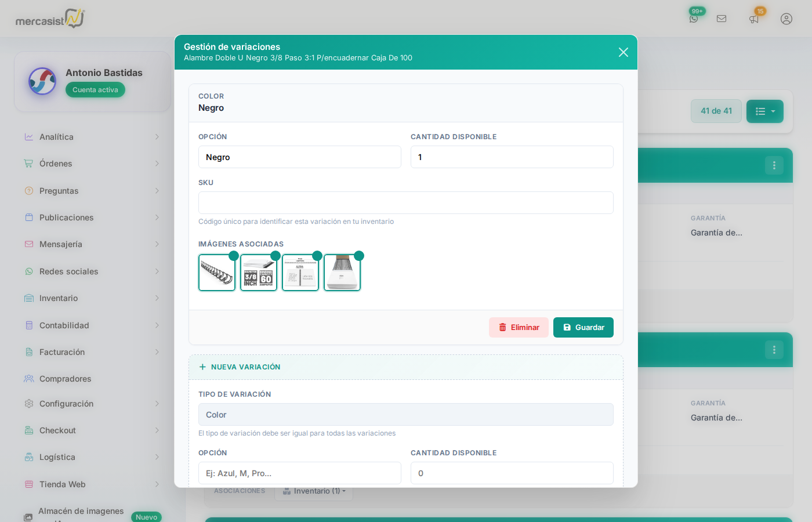The height and width of the screenshot is (522, 812).
Task: Unselect the letter-size notebook image toggle
Action: pos(317,255)
